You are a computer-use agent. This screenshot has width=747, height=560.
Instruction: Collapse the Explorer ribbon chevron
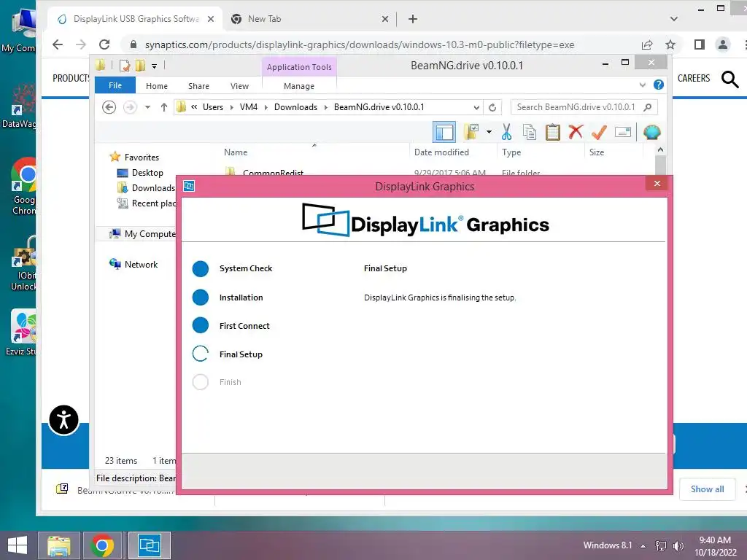tap(642, 85)
